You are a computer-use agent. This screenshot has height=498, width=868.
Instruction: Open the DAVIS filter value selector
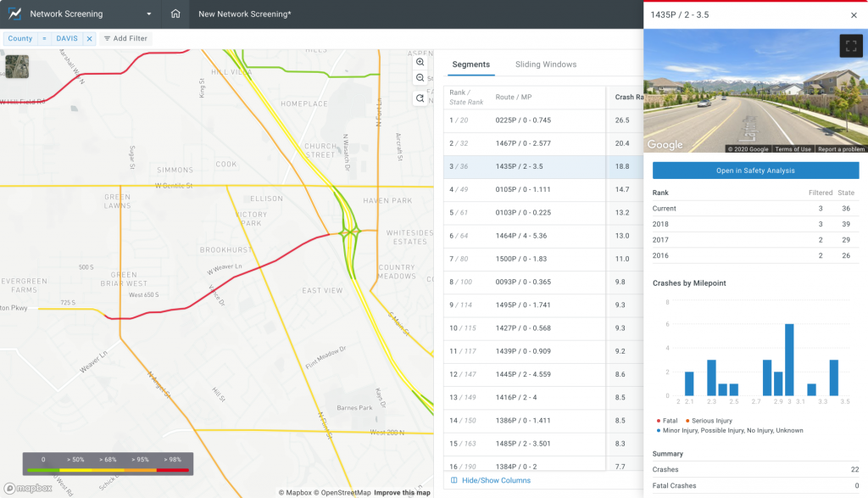point(66,39)
